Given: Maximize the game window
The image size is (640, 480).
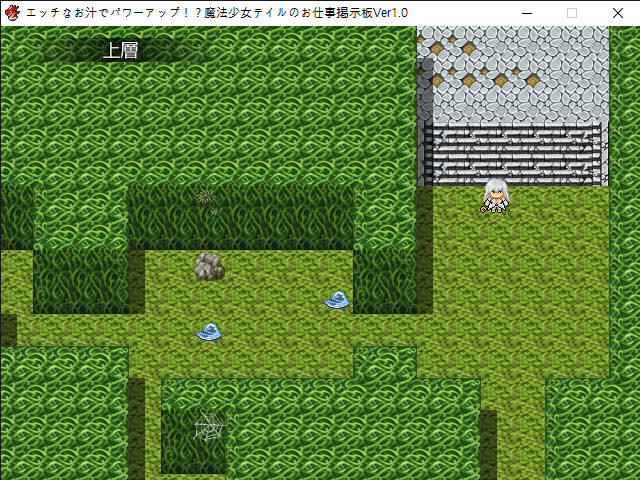Looking at the screenshot, I should point(572,13).
